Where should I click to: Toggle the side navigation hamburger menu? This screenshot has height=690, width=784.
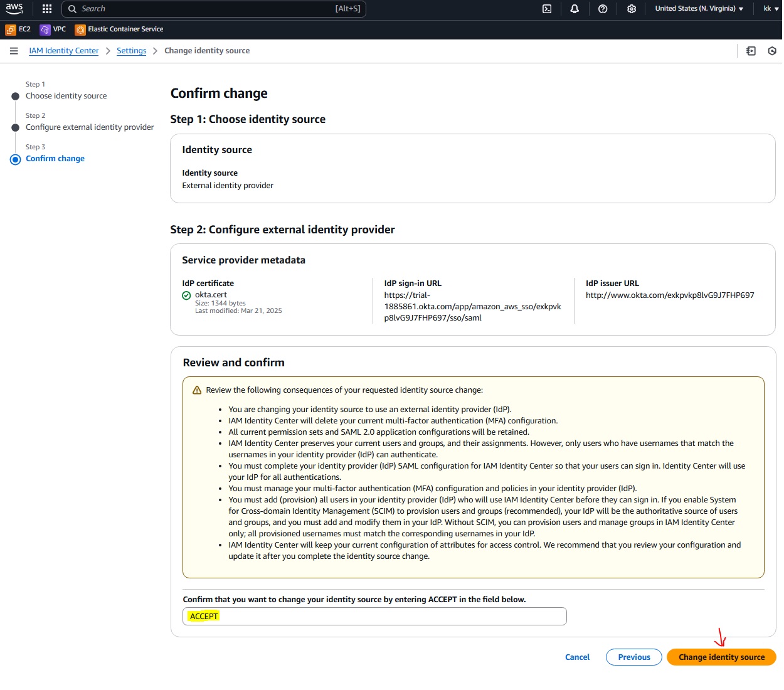pos(14,51)
